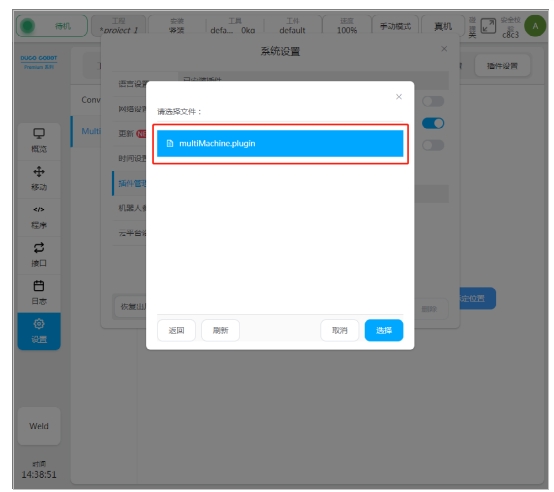Click the 取消 cancel button
554x492 pixels.
click(x=340, y=330)
